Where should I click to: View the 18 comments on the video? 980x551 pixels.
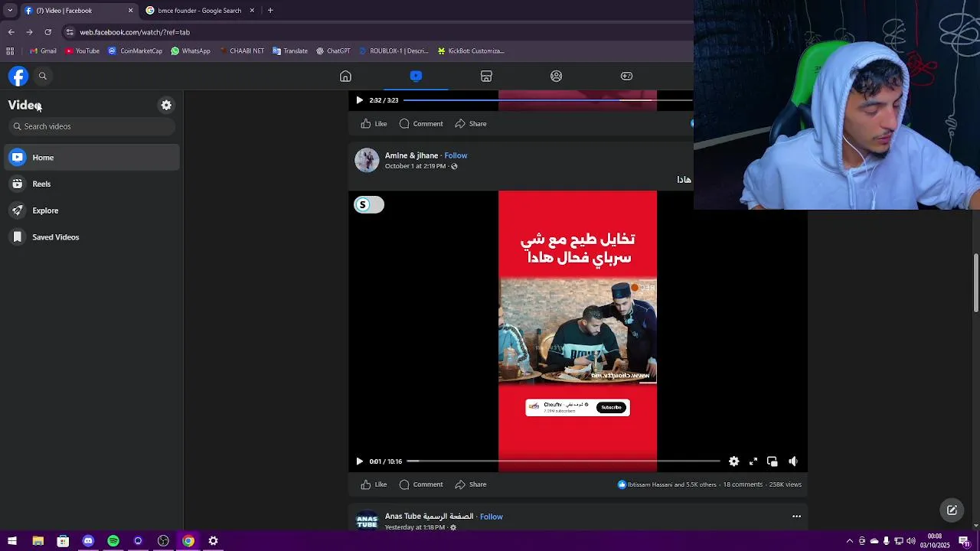click(x=743, y=484)
